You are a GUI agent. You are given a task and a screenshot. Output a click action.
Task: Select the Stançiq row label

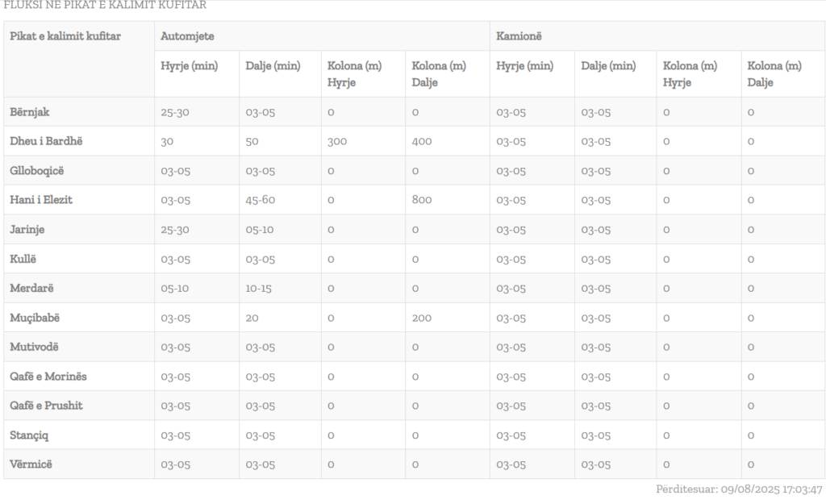click(30, 435)
